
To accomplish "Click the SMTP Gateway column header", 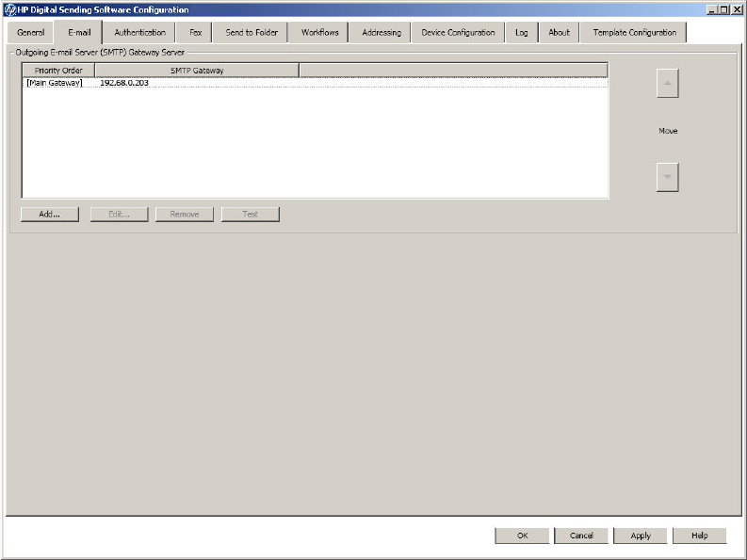I will [x=197, y=71].
